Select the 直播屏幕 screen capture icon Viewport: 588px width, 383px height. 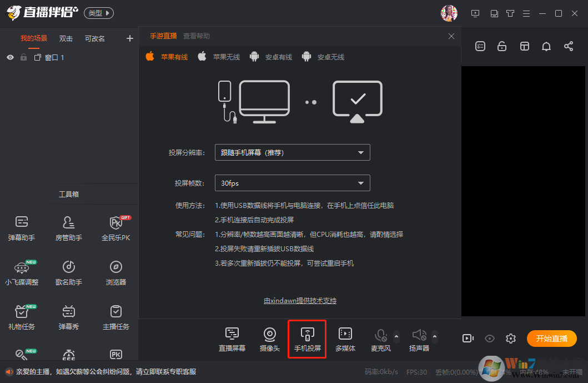click(x=232, y=339)
